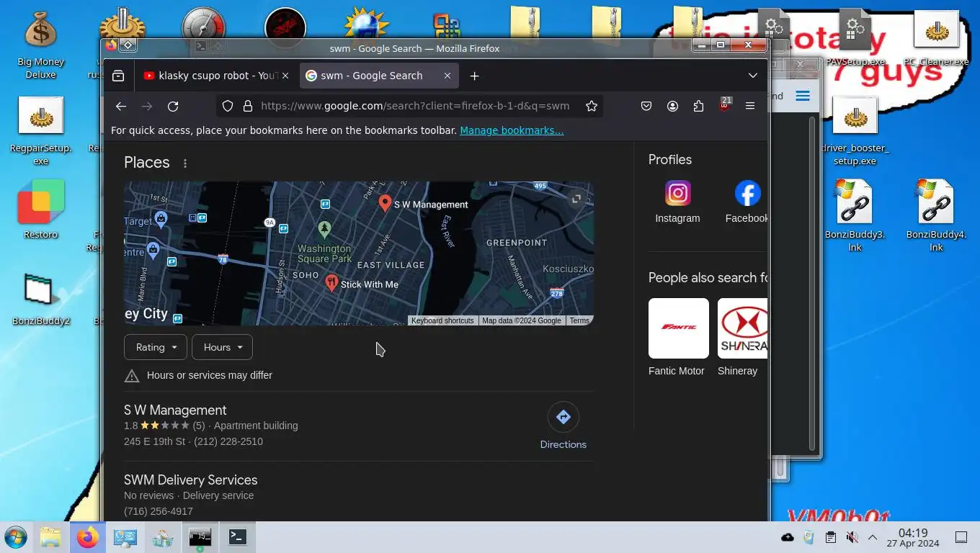The image size is (980, 553).
Task: Open the Rating filter dropdown
Action: tap(156, 347)
